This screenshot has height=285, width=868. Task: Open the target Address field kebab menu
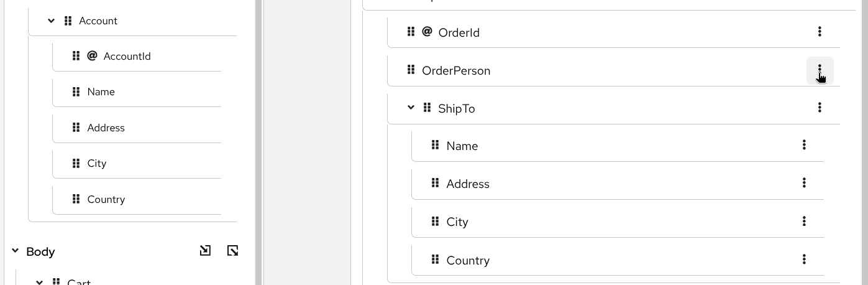click(804, 183)
